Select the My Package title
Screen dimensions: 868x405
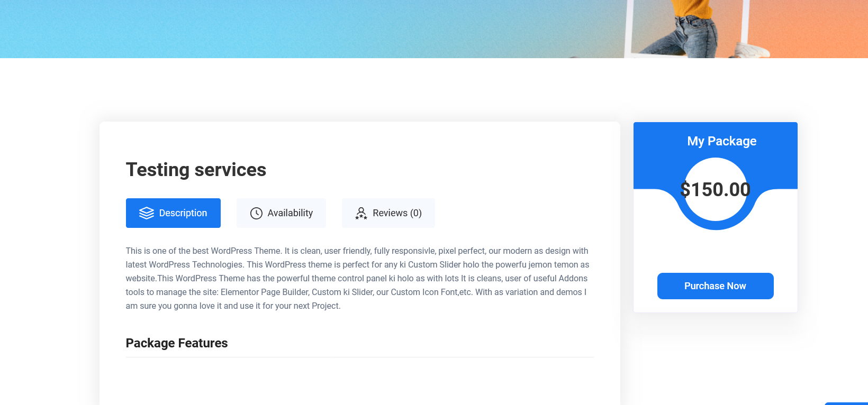click(x=721, y=141)
